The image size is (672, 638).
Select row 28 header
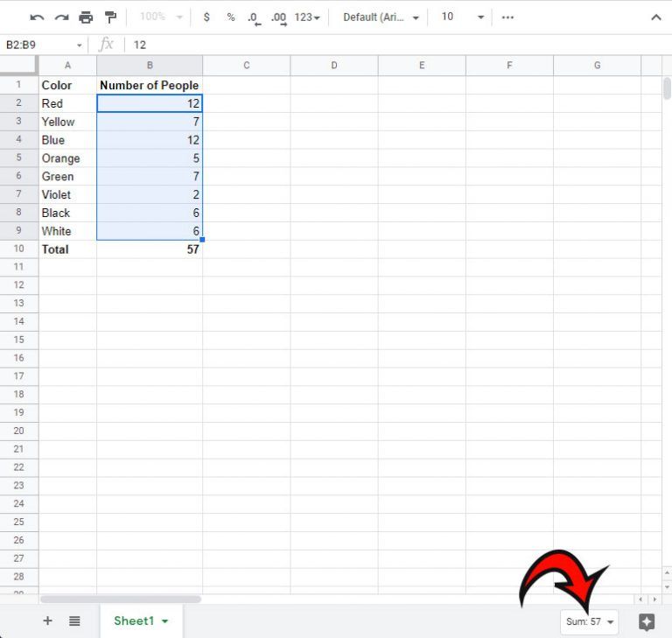[19, 577]
